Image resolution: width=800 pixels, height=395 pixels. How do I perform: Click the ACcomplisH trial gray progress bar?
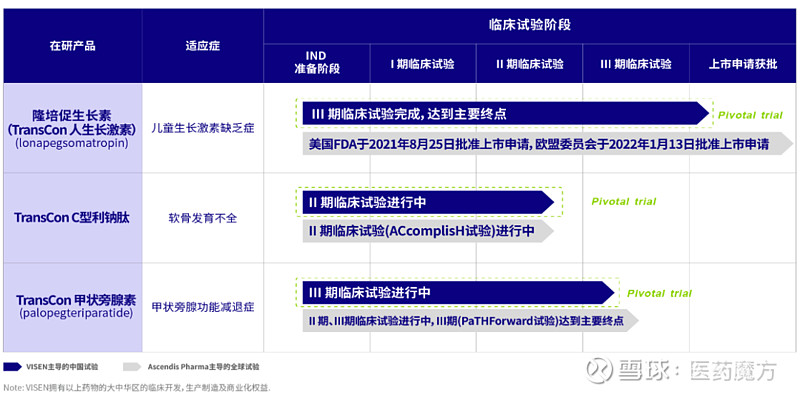pos(428,231)
